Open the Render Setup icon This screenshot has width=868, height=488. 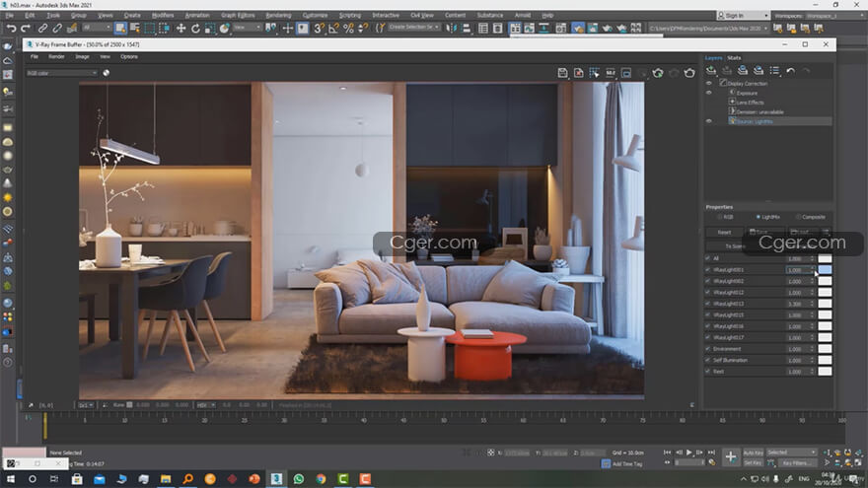pyautogui.click(x=578, y=28)
